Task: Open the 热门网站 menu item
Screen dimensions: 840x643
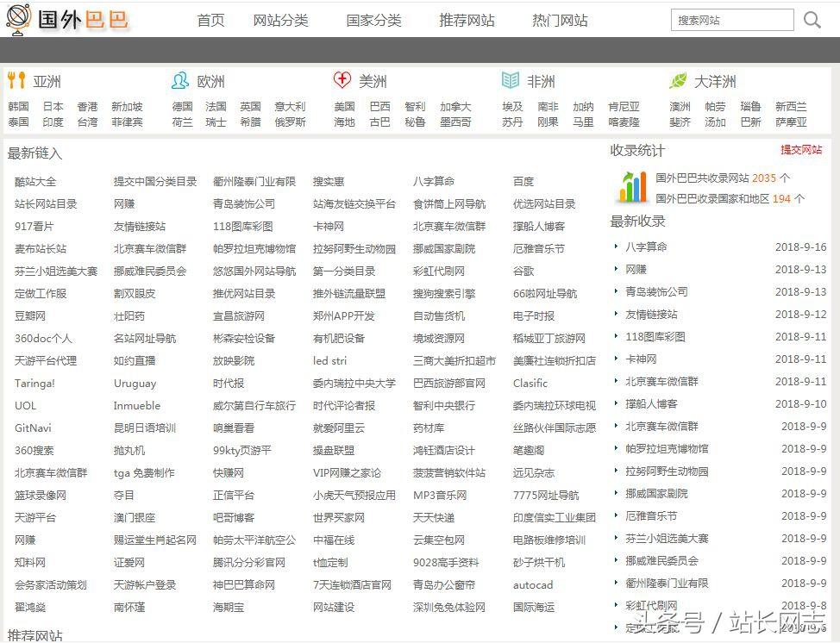Action: tap(560, 21)
